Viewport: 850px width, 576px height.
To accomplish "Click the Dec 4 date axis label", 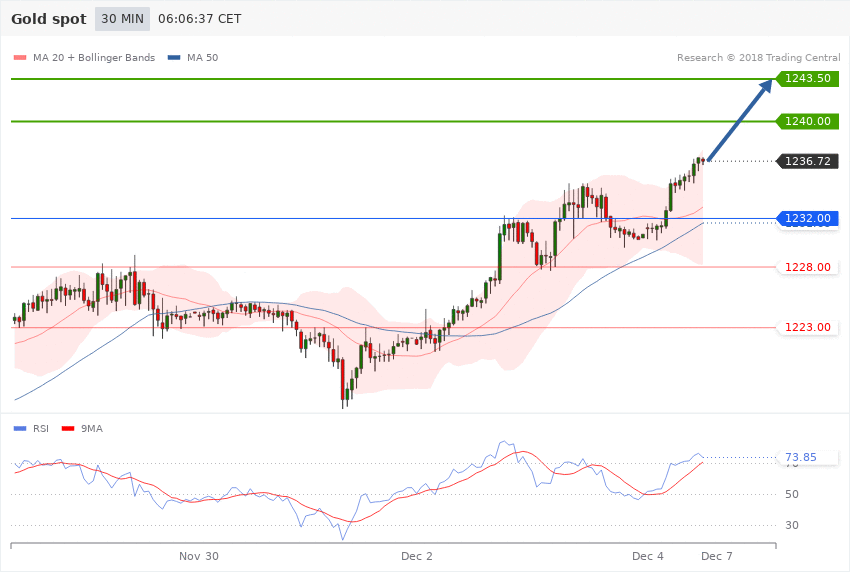I will [x=647, y=556].
